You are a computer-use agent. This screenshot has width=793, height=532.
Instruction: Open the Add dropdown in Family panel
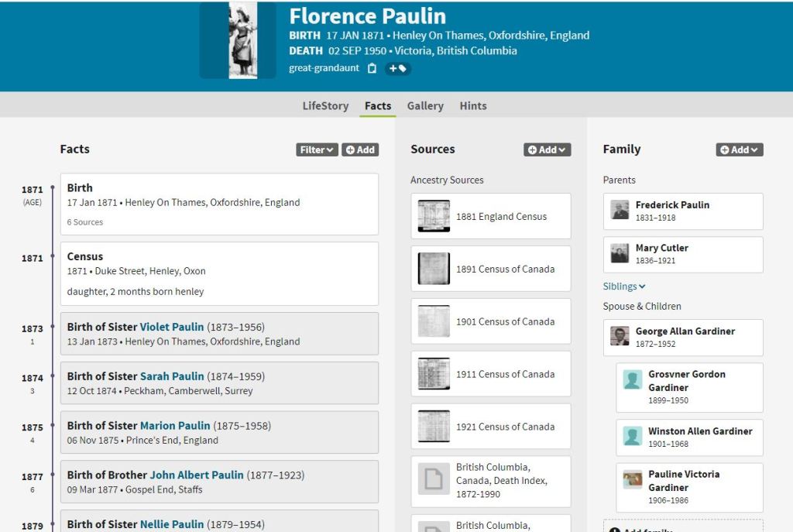(740, 149)
